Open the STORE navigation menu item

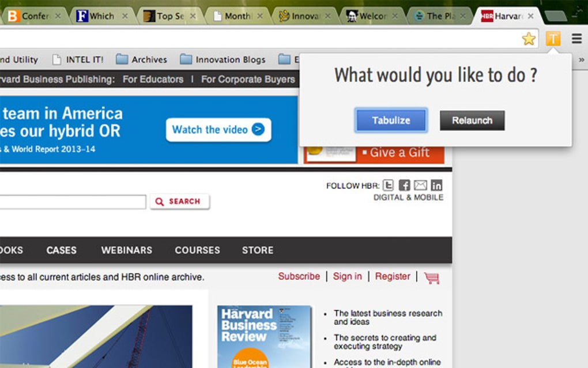(x=257, y=250)
